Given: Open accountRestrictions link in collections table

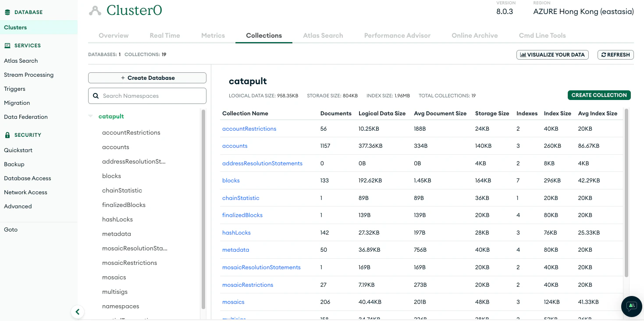Looking at the screenshot, I should pyautogui.click(x=249, y=129).
